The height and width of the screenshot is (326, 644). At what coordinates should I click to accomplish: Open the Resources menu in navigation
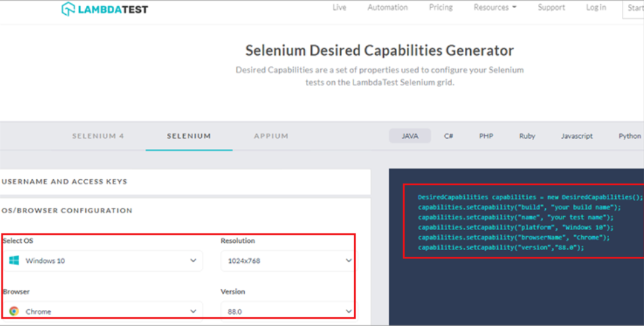point(495,7)
